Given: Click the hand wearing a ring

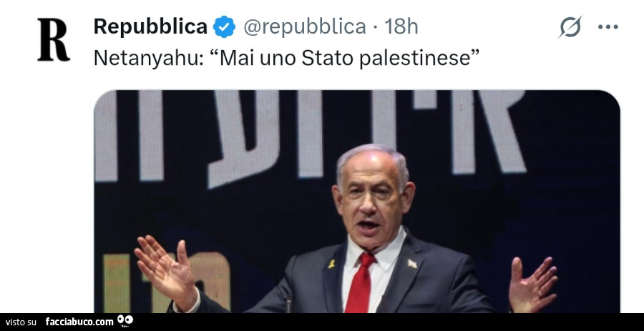Looking at the screenshot, I should (x=532, y=284).
